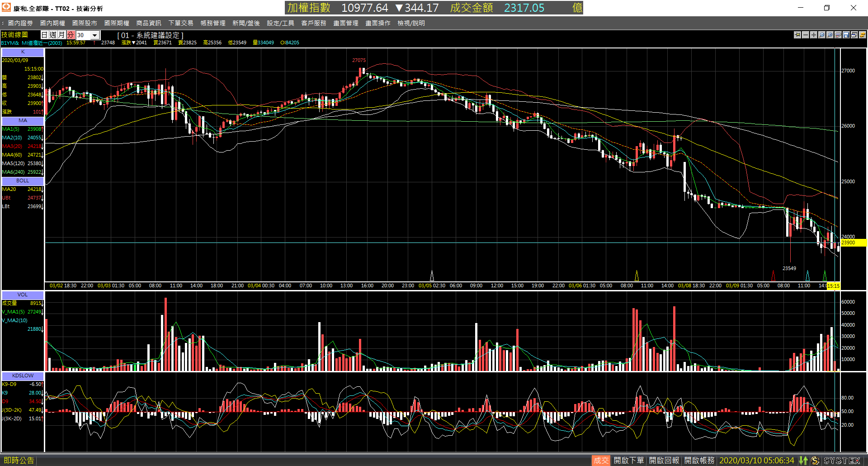868x466 pixels.
Task: Click the 即時公告 announcement label
Action: (x=19, y=461)
